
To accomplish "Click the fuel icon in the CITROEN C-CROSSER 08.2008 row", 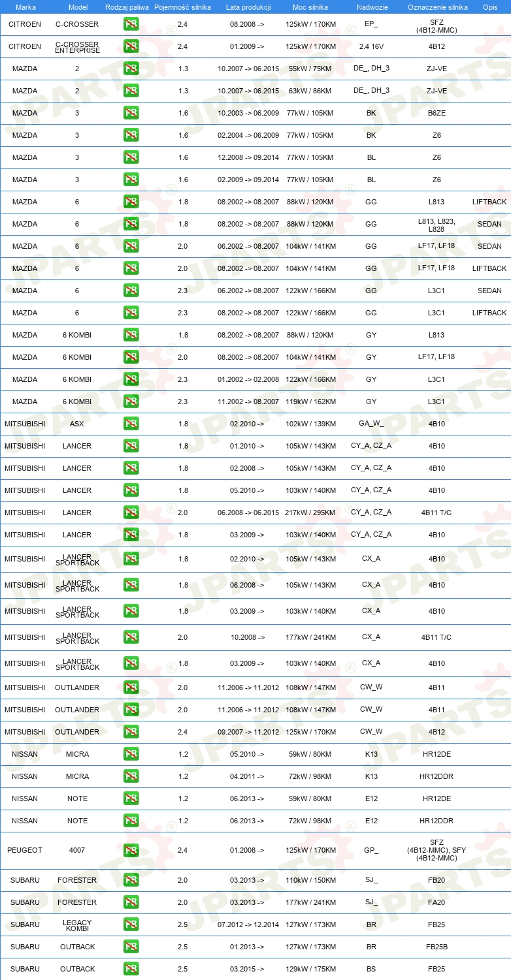I will click(131, 24).
